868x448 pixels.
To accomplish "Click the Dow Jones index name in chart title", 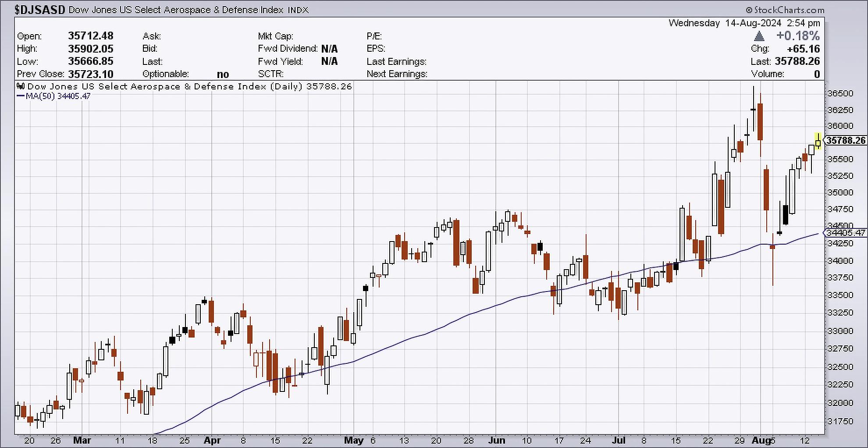I will pos(176,10).
